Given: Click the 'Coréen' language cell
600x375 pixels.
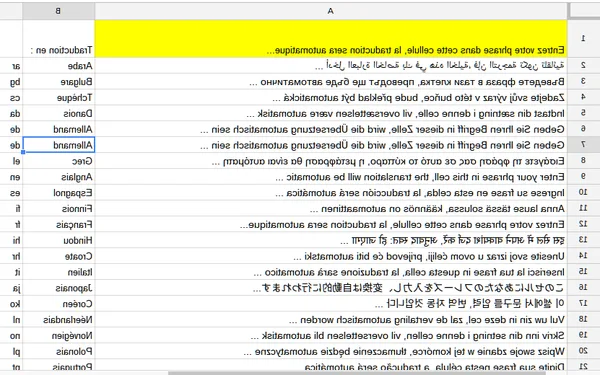Looking at the screenshot, I should pyautogui.click(x=59, y=304).
